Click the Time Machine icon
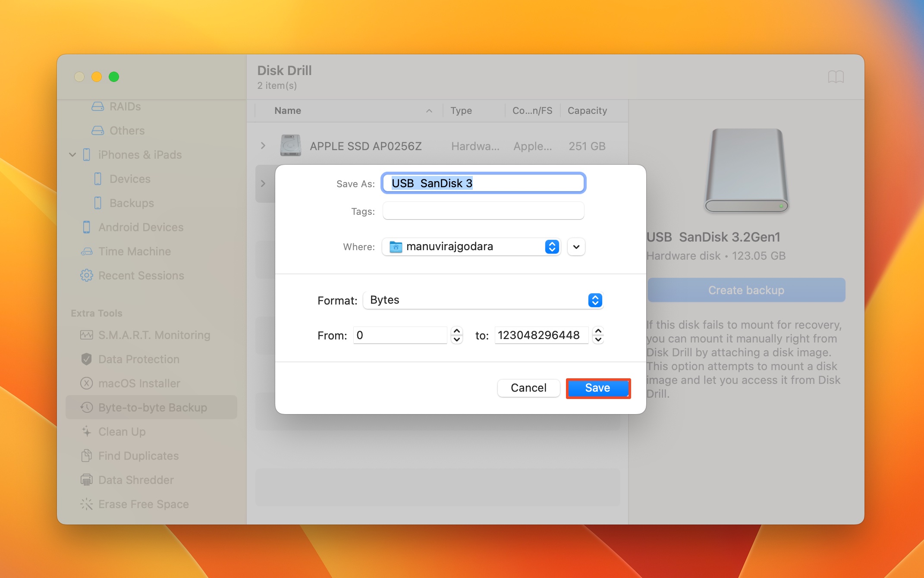This screenshot has height=578, width=924. pos(87,251)
